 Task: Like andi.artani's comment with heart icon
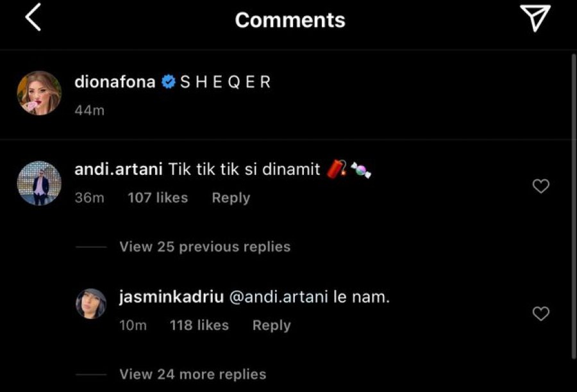[541, 186]
